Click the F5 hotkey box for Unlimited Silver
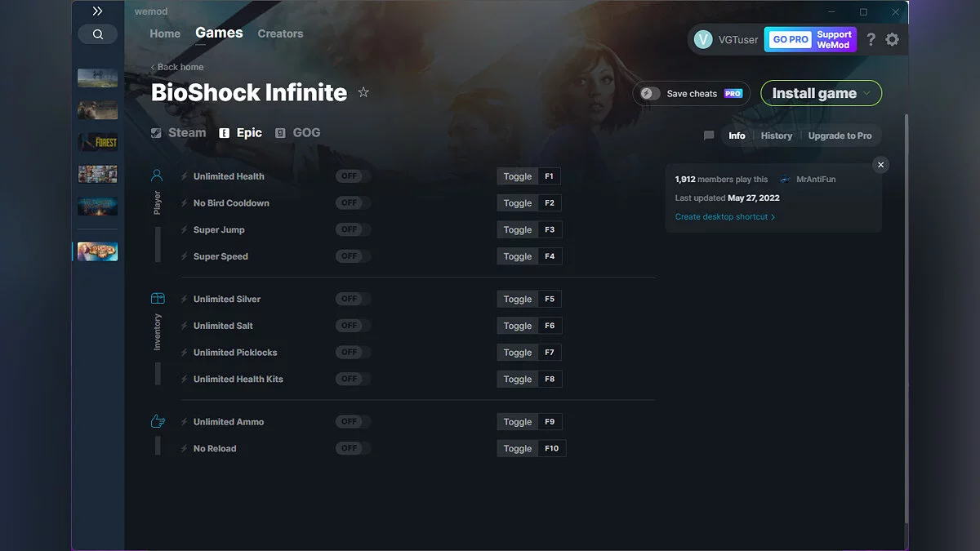This screenshot has width=980, height=551. coord(550,299)
